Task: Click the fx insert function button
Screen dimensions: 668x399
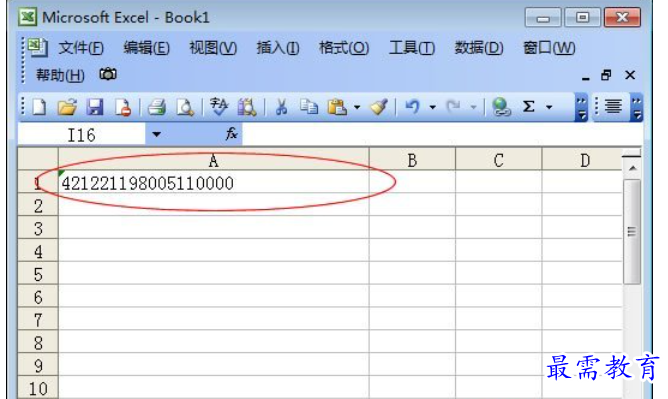Action: tap(231, 134)
